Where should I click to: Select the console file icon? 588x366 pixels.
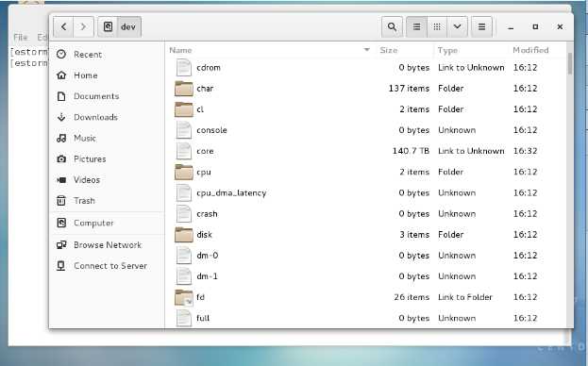(x=184, y=130)
